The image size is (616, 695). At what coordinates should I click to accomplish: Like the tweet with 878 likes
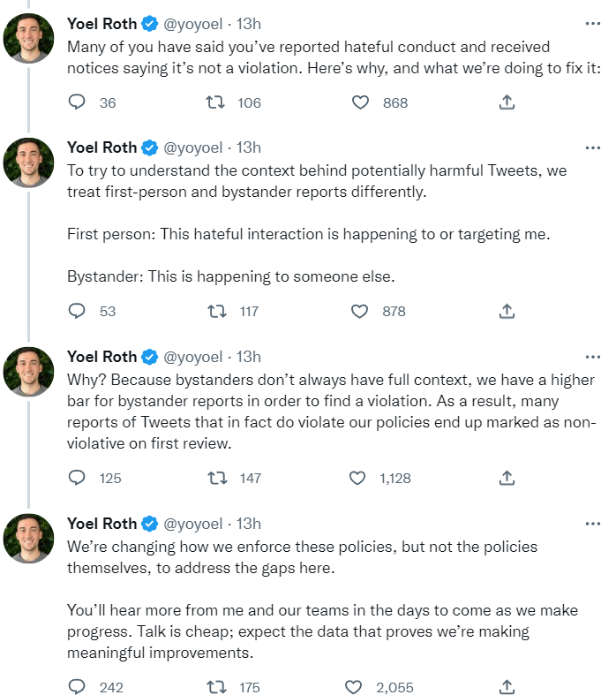pyautogui.click(x=360, y=311)
